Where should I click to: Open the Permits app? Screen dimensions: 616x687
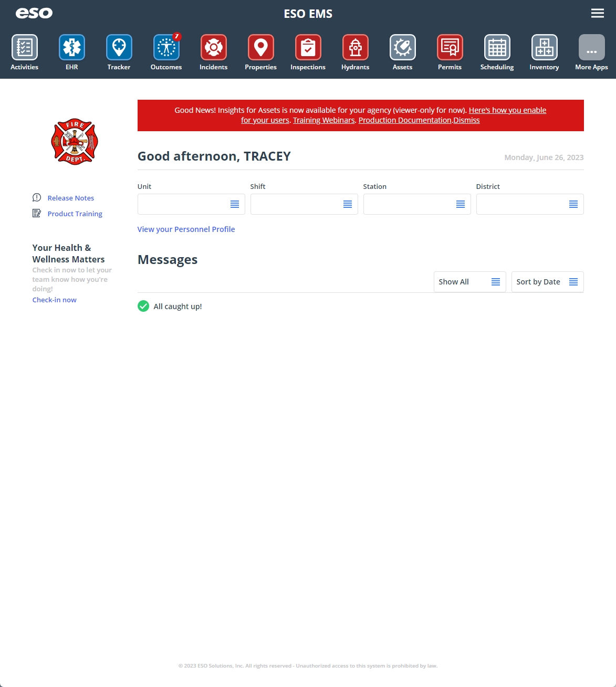[x=450, y=52]
